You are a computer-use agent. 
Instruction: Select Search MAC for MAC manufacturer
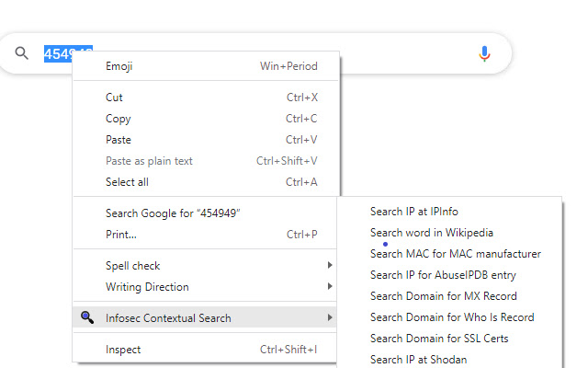click(456, 254)
